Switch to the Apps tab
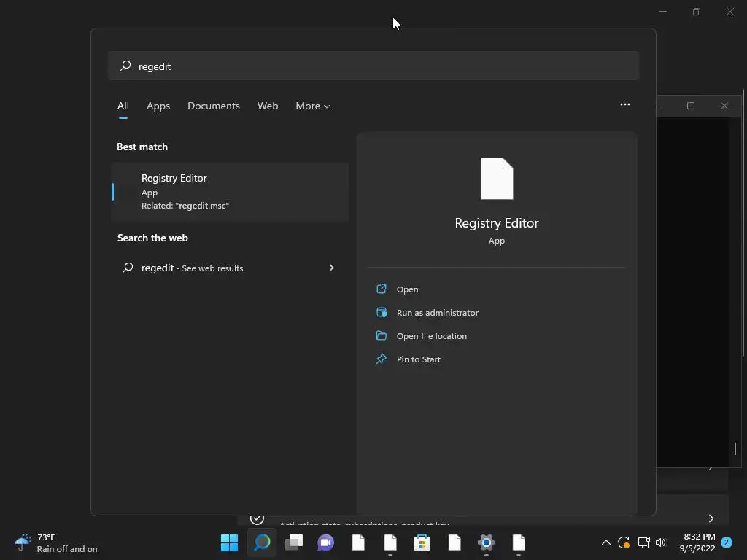The width and height of the screenshot is (747, 560). (158, 106)
